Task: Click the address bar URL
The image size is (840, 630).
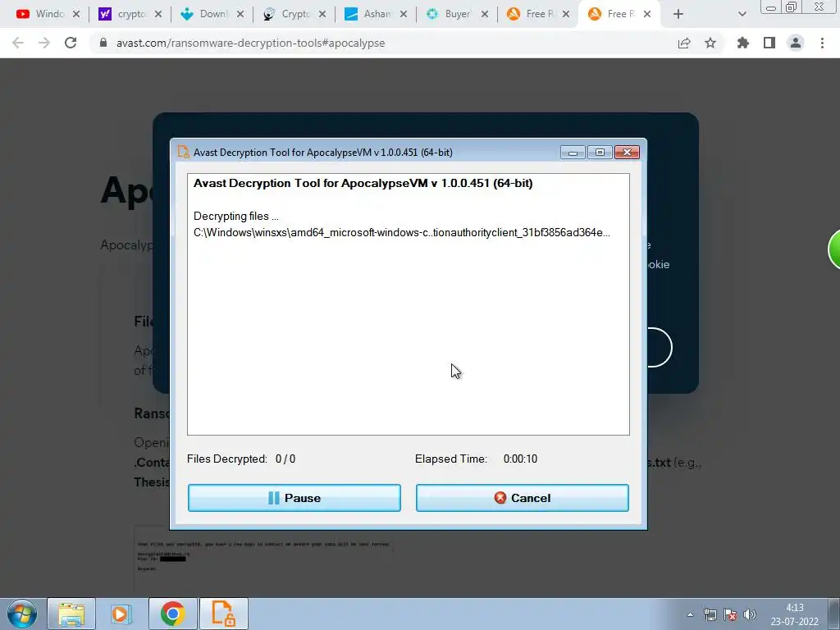Action: (x=251, y=43)
